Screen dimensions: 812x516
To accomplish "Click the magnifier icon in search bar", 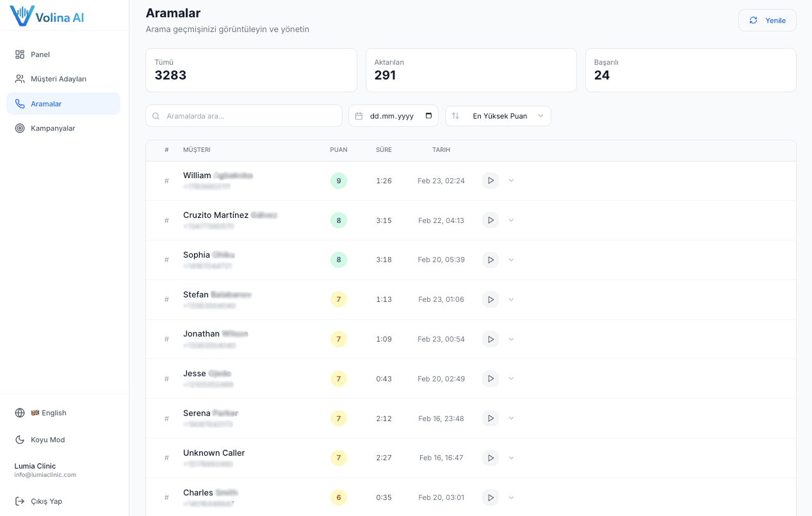I will (156, 116).
